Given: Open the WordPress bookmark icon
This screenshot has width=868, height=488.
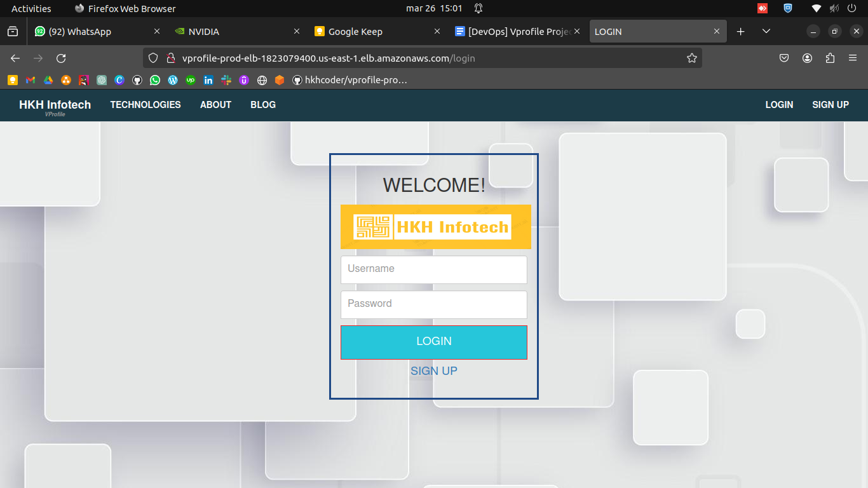Looking at the screenshot, I should 172,80.
